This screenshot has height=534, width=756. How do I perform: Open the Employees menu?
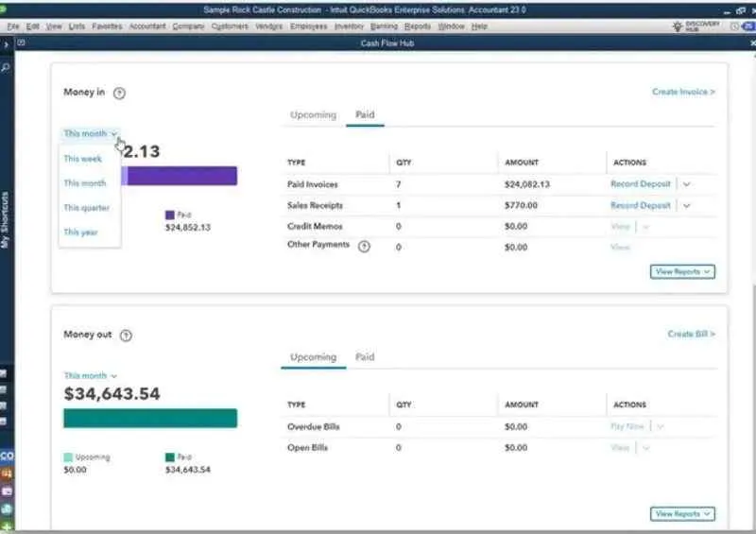click(309, 26)
